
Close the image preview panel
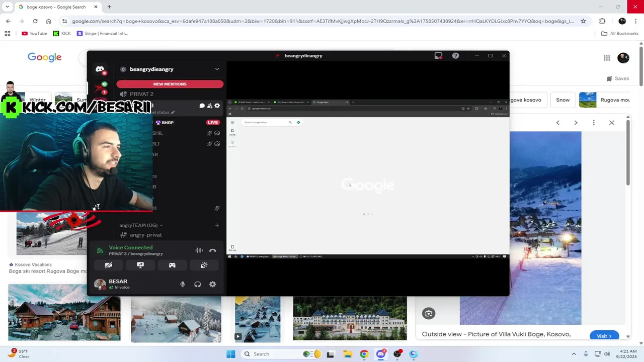(612, 123)
